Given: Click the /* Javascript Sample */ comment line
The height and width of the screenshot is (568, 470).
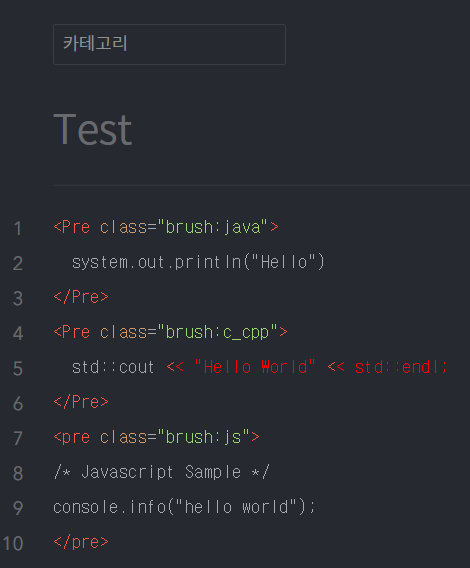Looking at the screenshot, I should point(161,472).
